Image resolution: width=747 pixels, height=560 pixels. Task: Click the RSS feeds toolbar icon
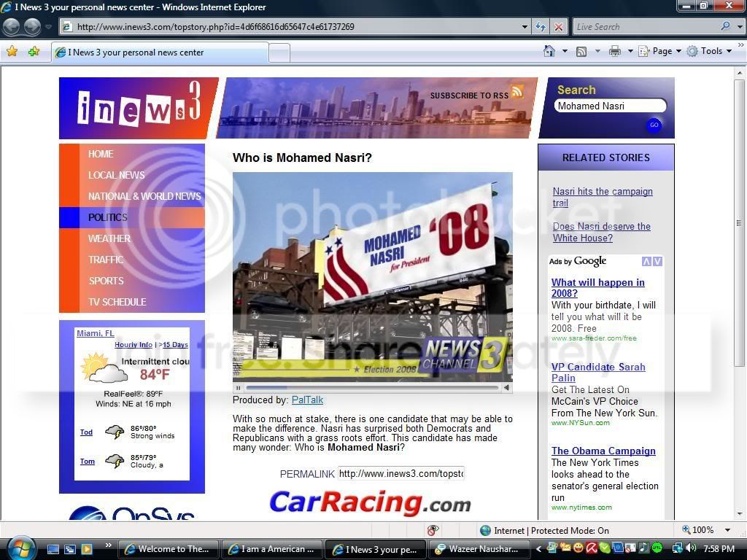click(x=581, y=52)
